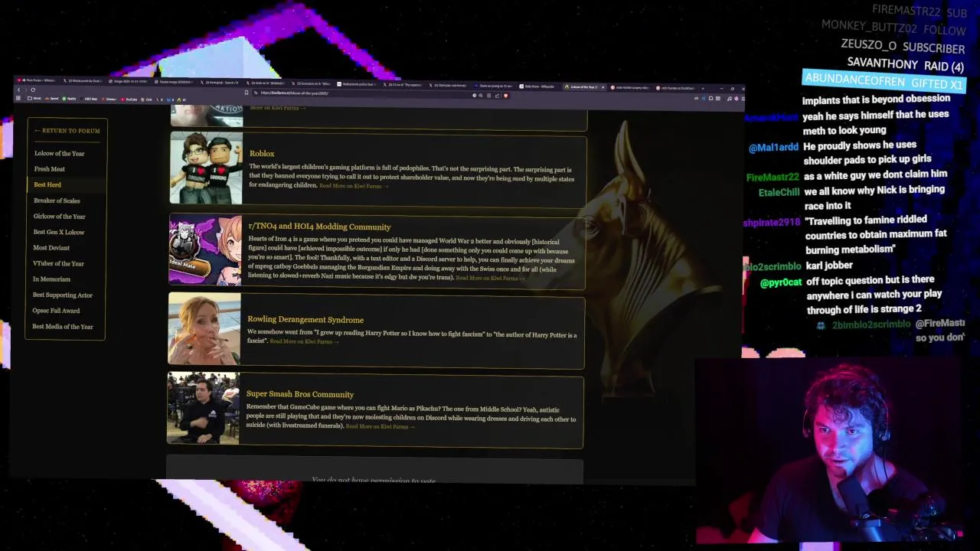Go back with the browser back arrow
Image resolution: width=980 pixels, height=551 pixels.
point(19,90)
